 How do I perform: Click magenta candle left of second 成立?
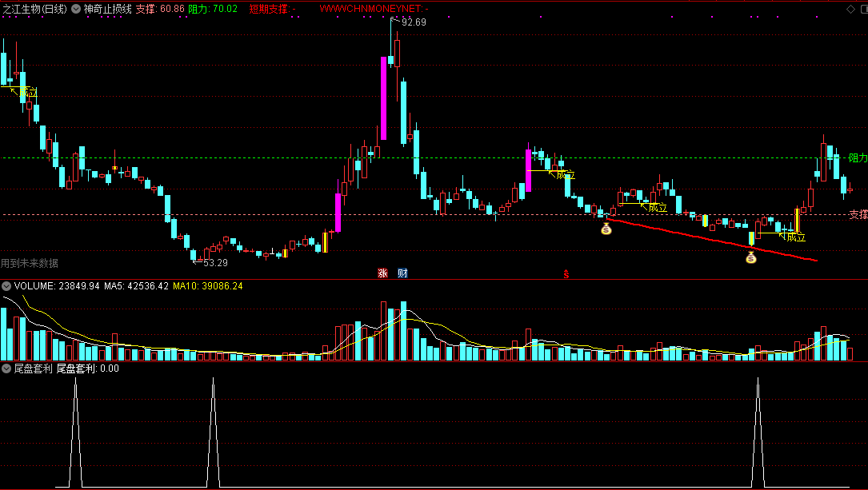528,169
